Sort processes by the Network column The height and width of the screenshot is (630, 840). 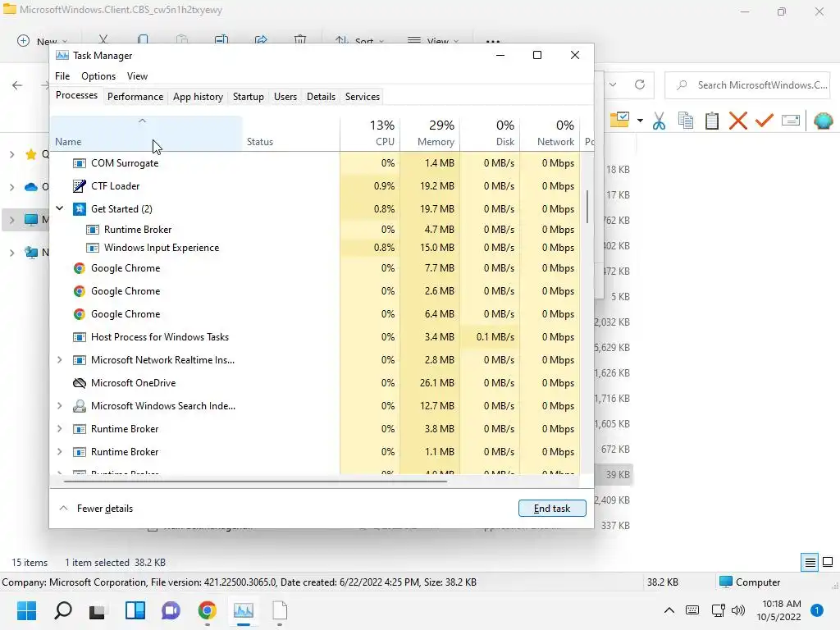[550, 134]
